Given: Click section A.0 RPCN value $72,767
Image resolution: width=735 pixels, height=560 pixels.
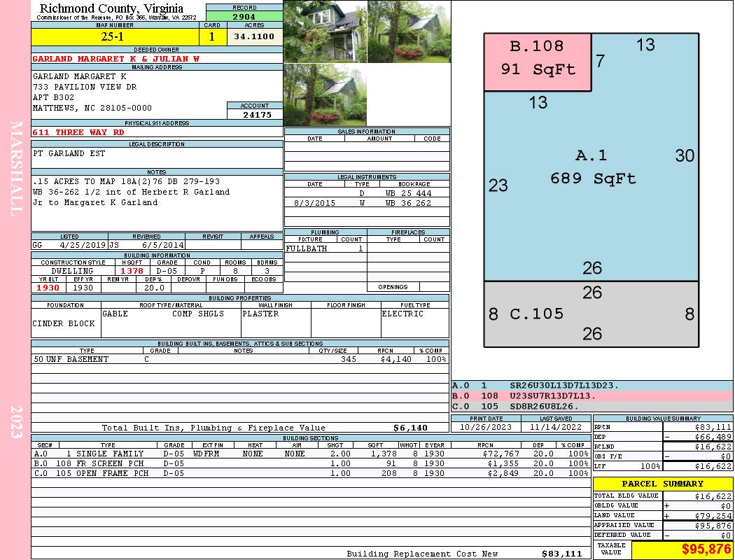Looking at the screenshot, I should [x=500, y=454].
